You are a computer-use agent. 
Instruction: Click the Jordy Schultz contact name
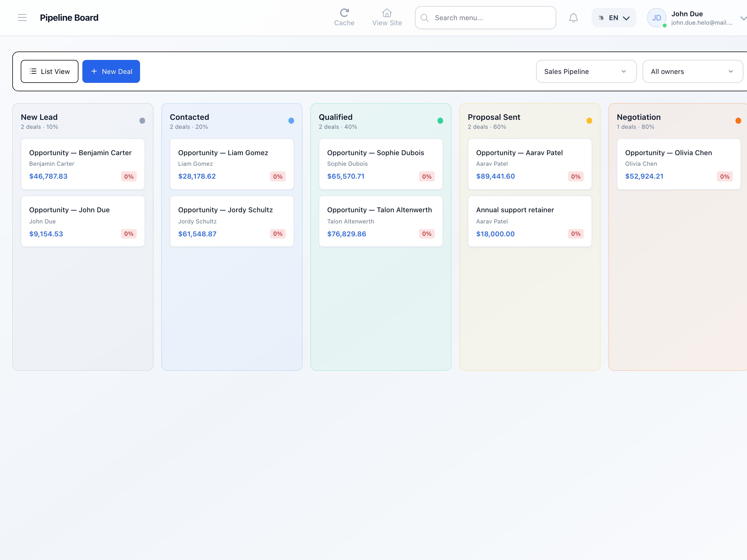197,221
